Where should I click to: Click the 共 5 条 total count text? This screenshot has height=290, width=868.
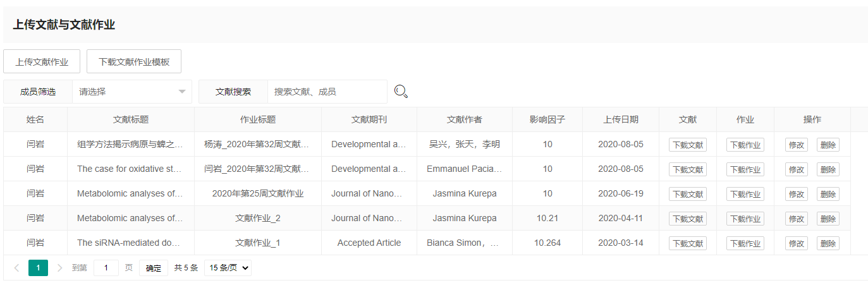pyautogui.click(x=186, y=268)
